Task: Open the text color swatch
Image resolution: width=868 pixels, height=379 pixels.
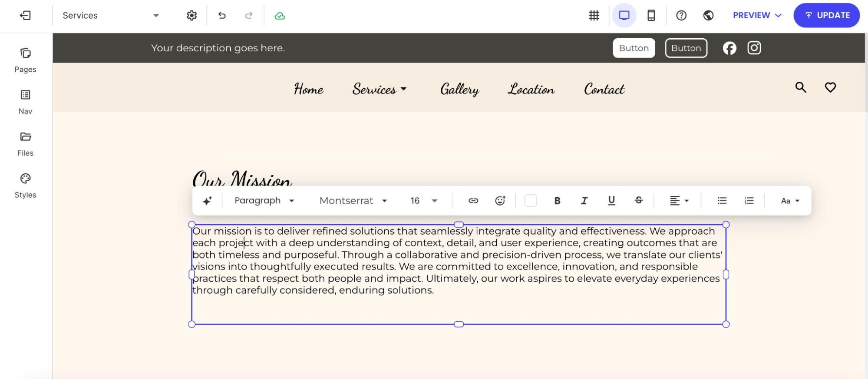Action: (x=530, y=200)
